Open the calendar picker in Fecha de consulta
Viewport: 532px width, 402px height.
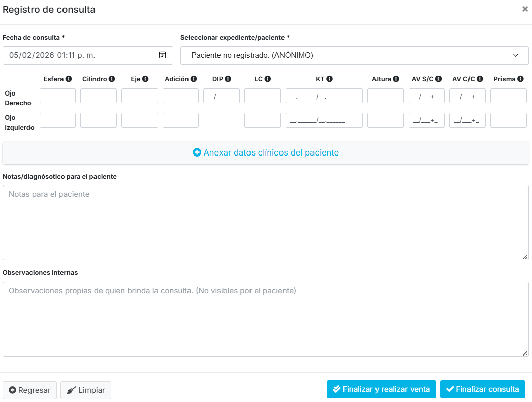coord(163,55)
